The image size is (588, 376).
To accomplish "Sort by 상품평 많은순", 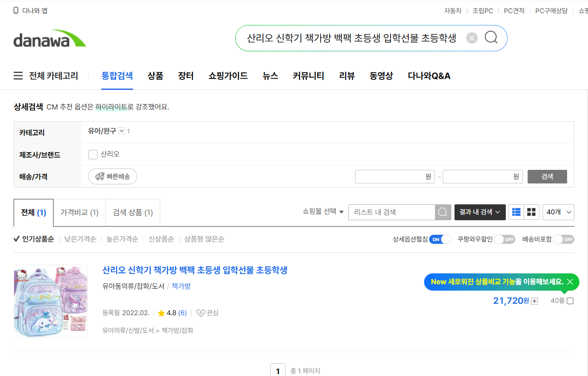I will (204, 239).
